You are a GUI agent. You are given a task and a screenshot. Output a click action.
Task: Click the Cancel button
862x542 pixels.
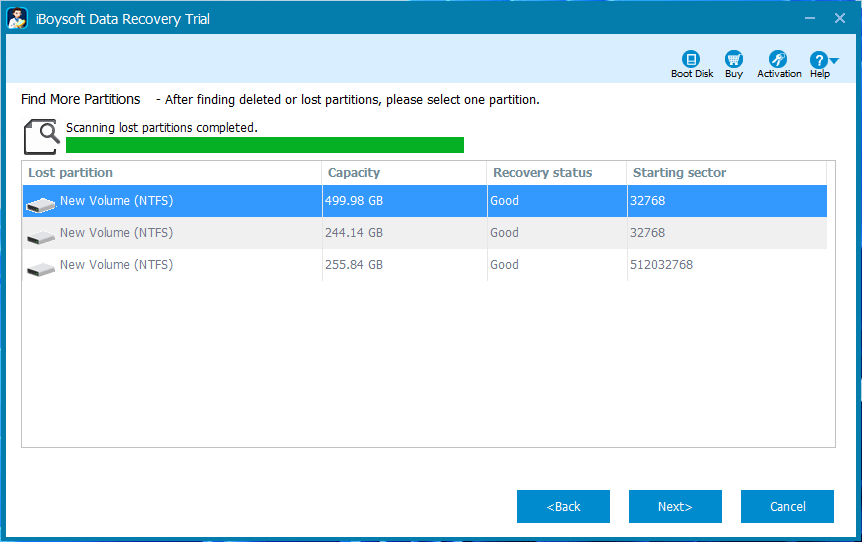(x=787, y=506)
